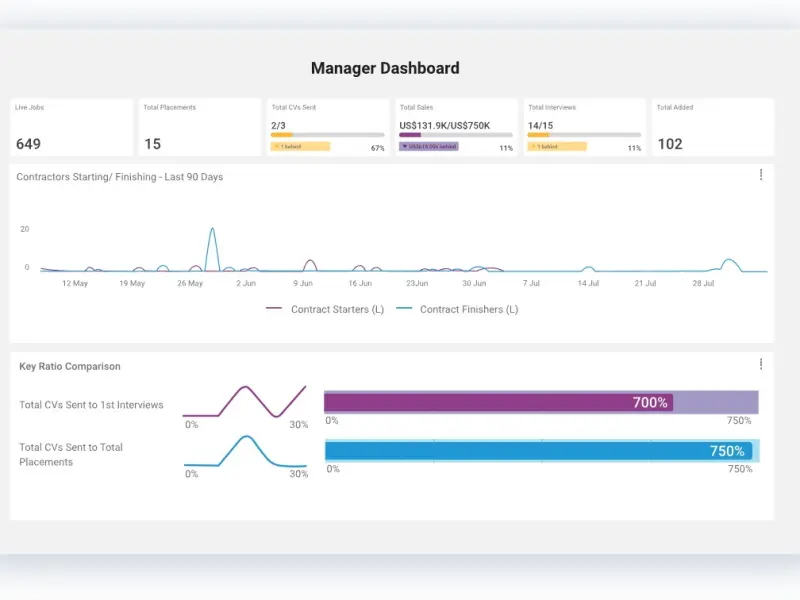The height and width of the screenshot is (600, 800).
Task: Click the Total Sales progress bar
Action: click(455, 134)
